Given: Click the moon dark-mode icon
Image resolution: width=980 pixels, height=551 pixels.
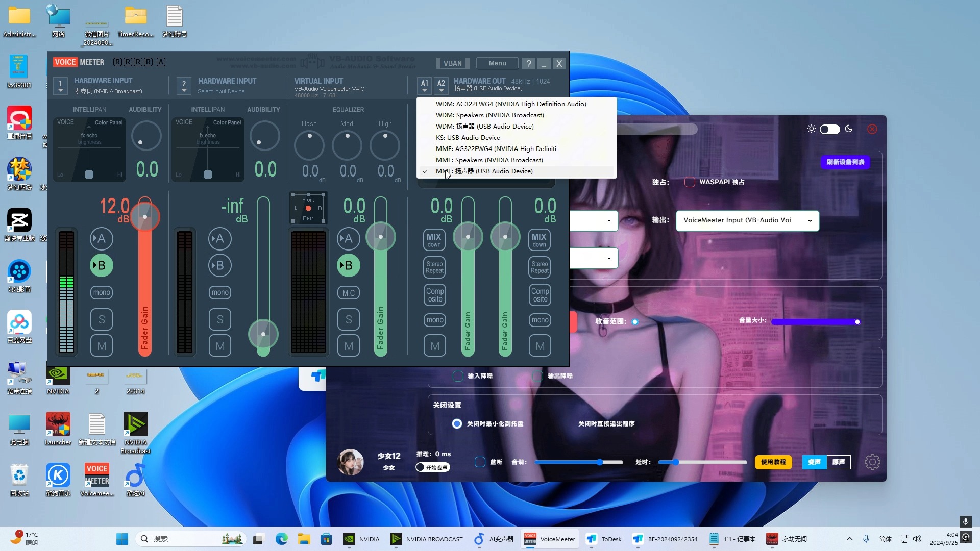Looking at the screenshot, I should tap(849, 129).
